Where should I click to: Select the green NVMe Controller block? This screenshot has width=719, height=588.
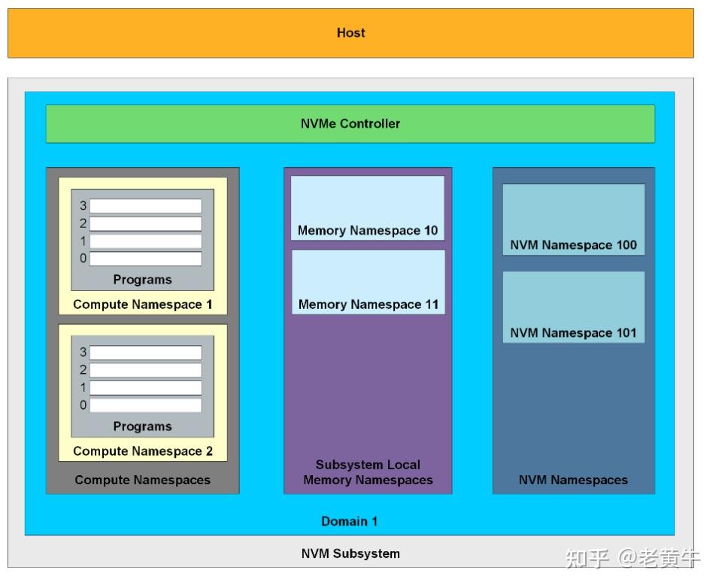click(350, 124)
